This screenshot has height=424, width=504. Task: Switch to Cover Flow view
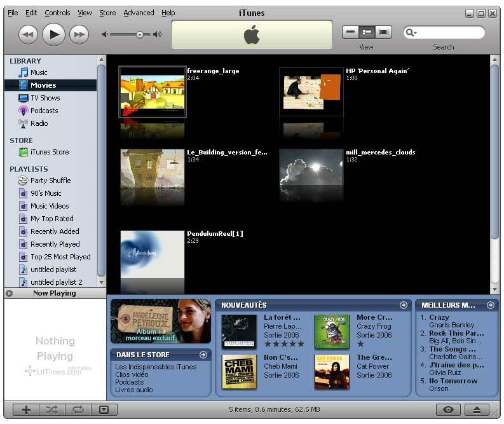pos(384,32)
